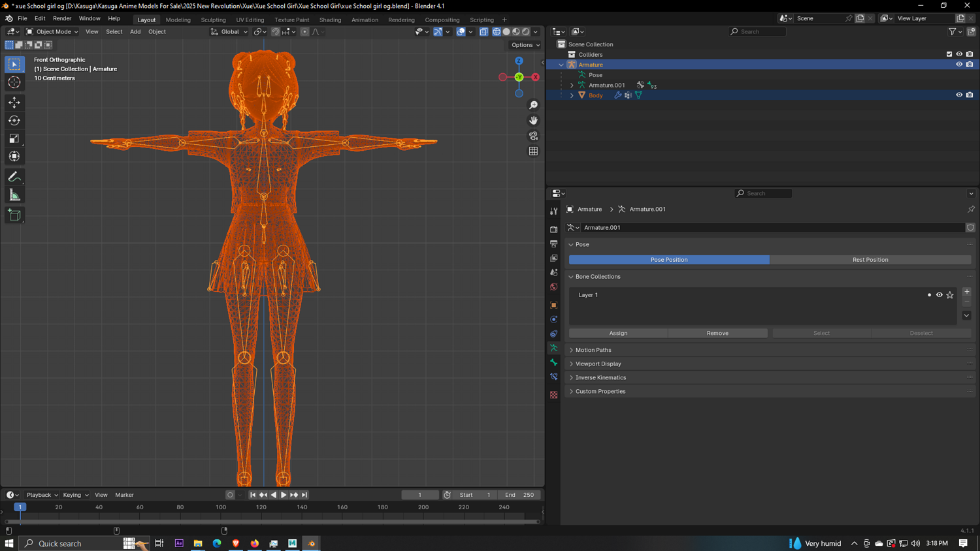Expand the Motion Paths panel
The width and height of the screenshot is (980, 551).
click(593, 350)
